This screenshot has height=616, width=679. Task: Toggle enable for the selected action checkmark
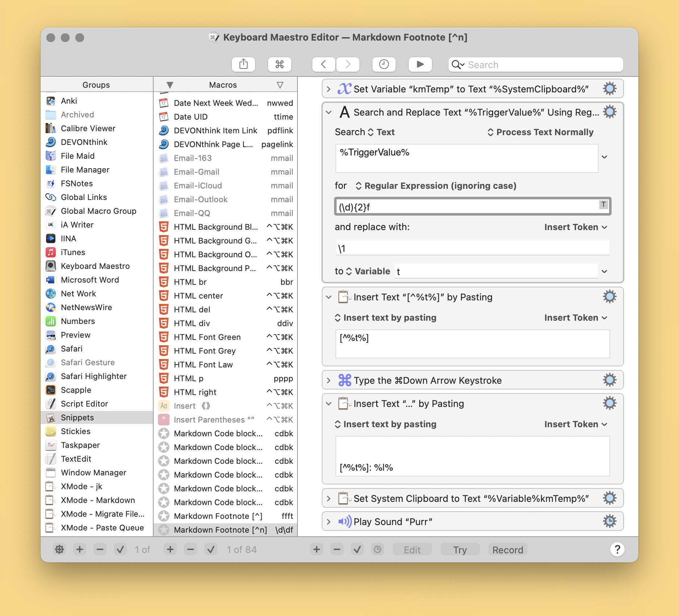(357, 549)
